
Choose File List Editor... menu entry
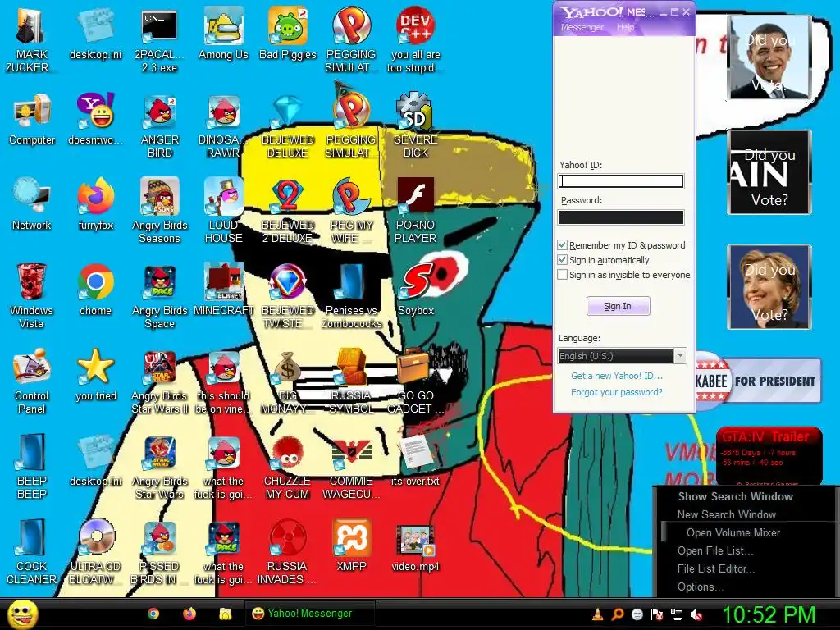click(x=715, y=569)
